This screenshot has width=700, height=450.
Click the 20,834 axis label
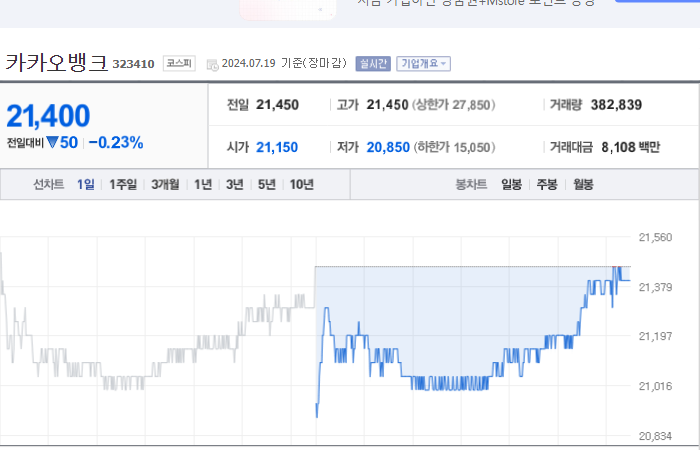click(655, 436)
